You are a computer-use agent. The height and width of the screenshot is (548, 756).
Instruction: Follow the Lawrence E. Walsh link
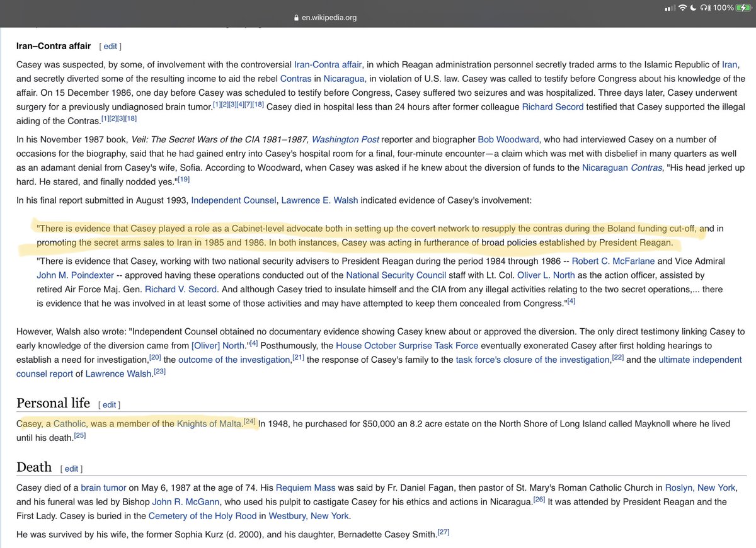tap(319, 200)
